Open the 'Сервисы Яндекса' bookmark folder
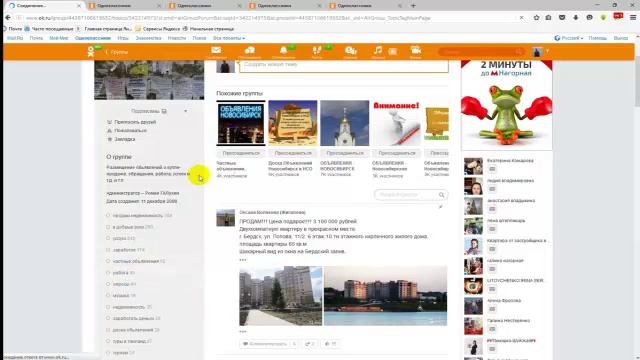The image size is (640, 360). pos(158,29)
